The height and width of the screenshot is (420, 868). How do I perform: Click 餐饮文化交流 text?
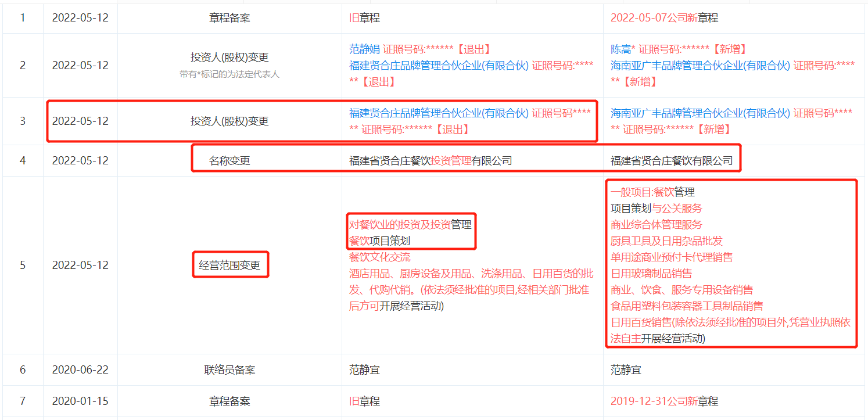(379, 257)
